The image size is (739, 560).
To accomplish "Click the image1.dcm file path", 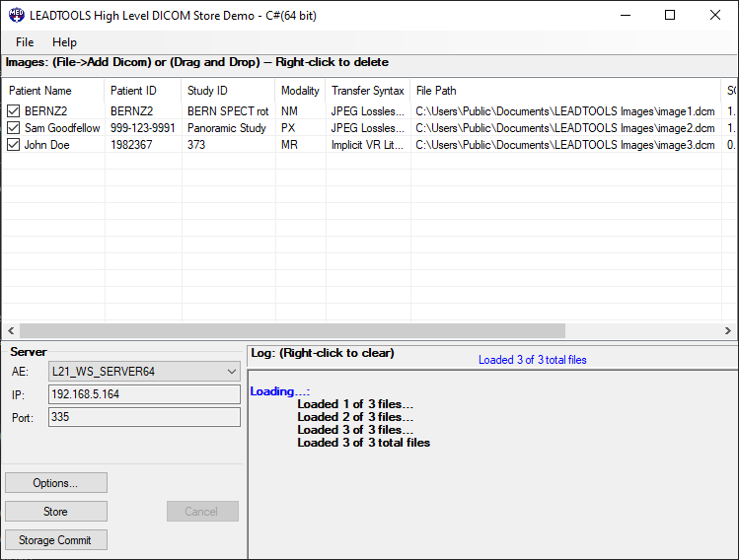I will coord(565,111).
